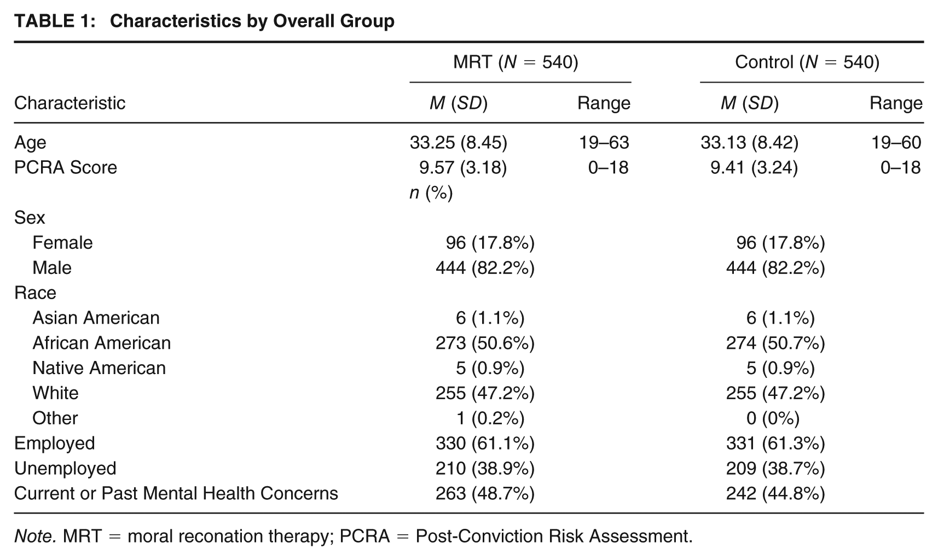Screen dimensions: 938x560
Task: Click the Characteristic column heading
Action: 70,103
